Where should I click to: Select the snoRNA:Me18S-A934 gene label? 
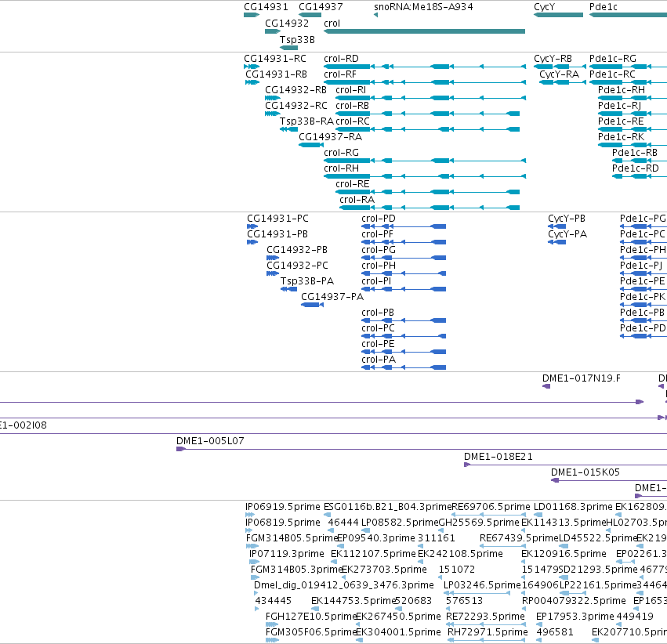point(423,7)
